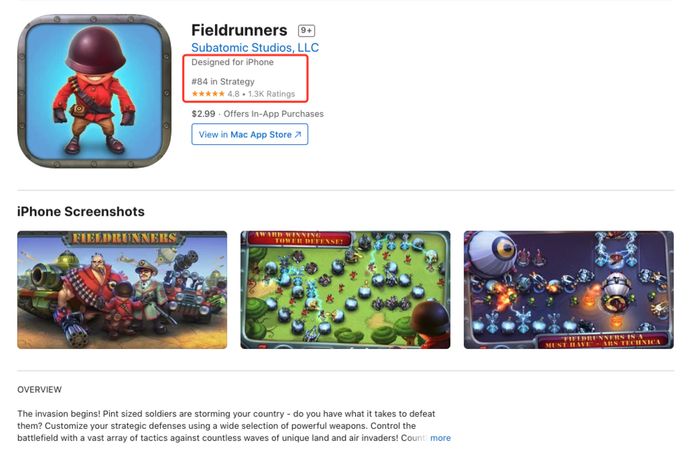700x459 pixels.
Task: Click the Fieldrunners app title
Action: [239, 30]
